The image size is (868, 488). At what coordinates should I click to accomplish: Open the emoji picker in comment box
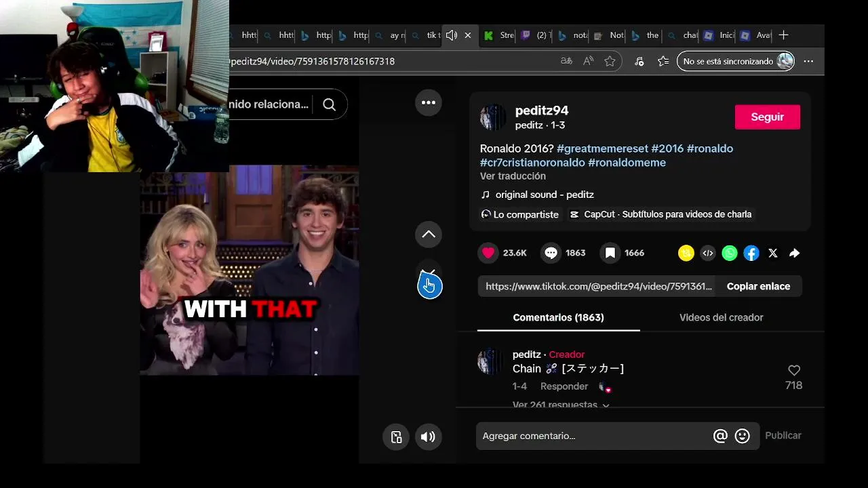point(743,436)
